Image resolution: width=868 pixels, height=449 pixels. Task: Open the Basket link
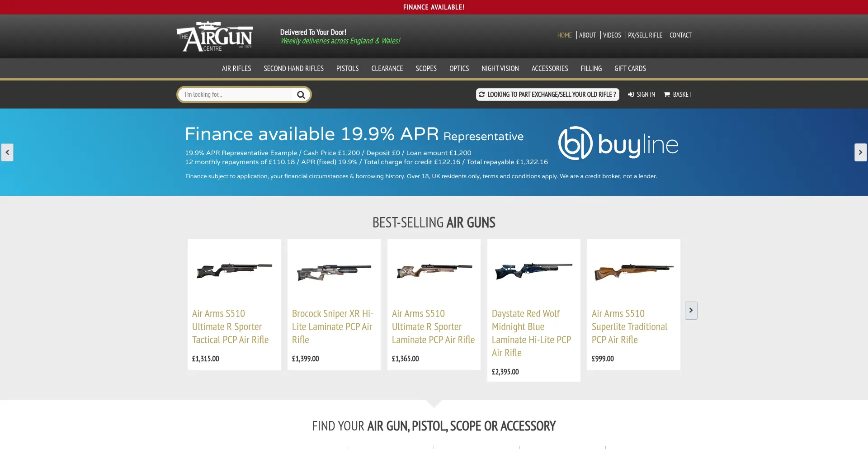tap(677, 95)
